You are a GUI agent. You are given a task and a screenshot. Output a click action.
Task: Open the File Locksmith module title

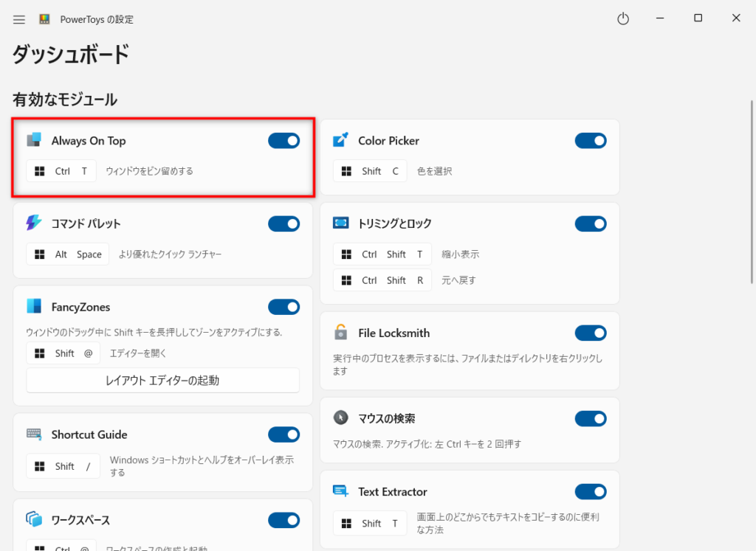click(394, 333)
